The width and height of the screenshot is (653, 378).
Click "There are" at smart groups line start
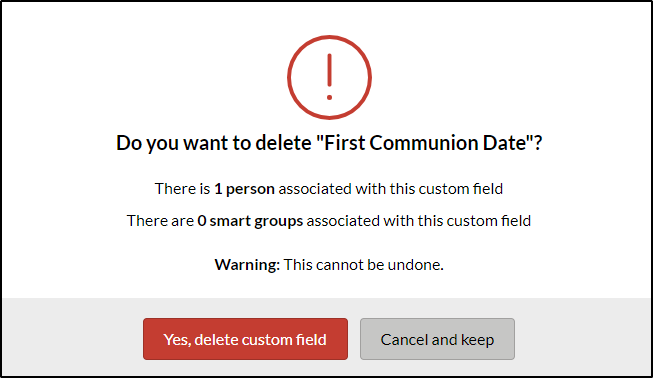coord(160,221)
